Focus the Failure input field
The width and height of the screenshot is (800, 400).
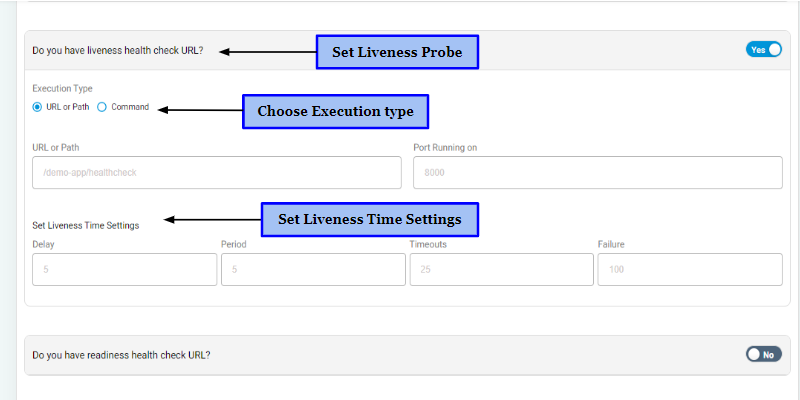689,270
